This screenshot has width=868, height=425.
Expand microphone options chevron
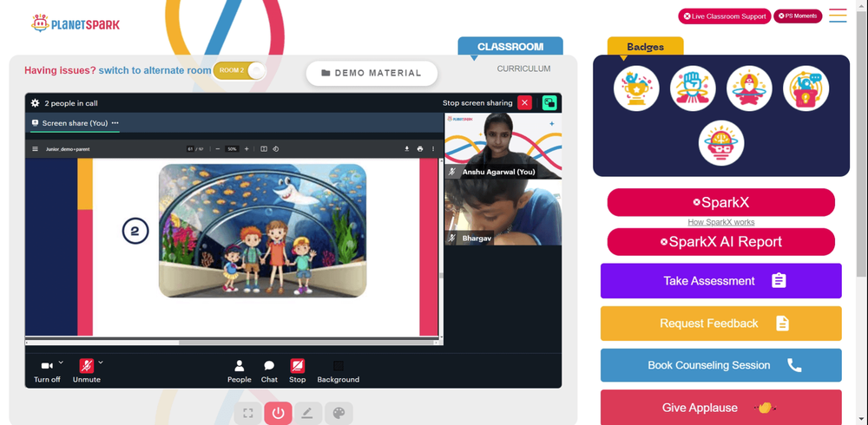[x=100, y=363]
